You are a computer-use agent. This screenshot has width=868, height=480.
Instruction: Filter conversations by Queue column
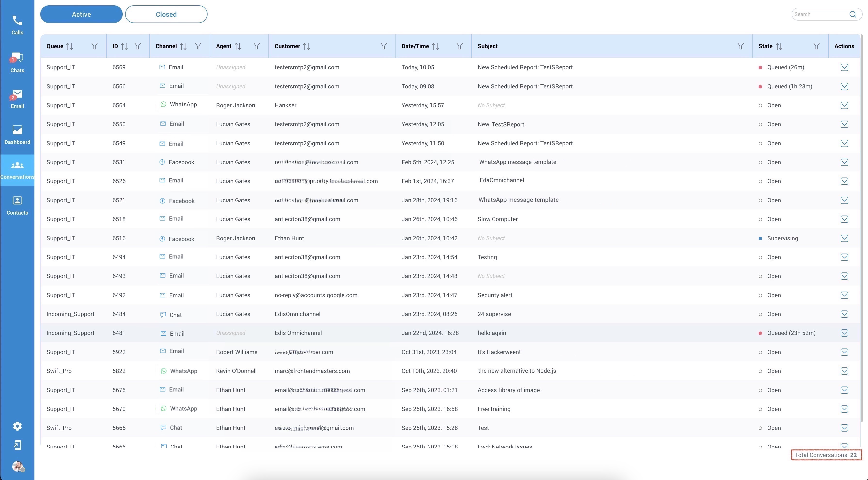click(94, 46)
